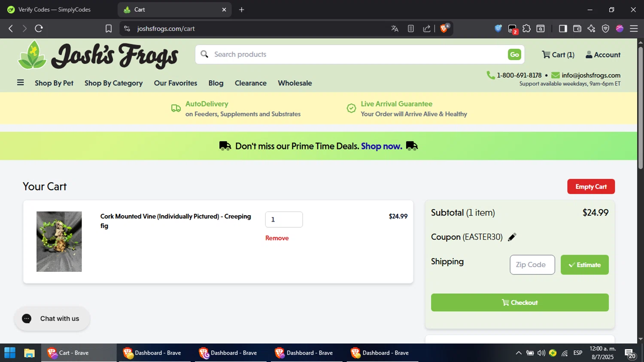This screenshot has width=644, height=362.
Task: Open the Wholesale page
Action: click(x=295, y=83)
